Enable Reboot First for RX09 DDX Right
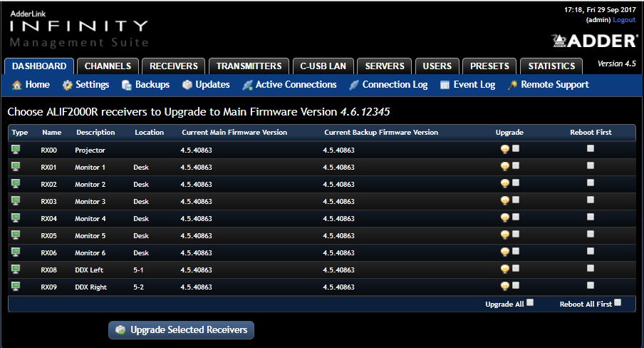This screenshot has height=348, width=644. (591, 285)
